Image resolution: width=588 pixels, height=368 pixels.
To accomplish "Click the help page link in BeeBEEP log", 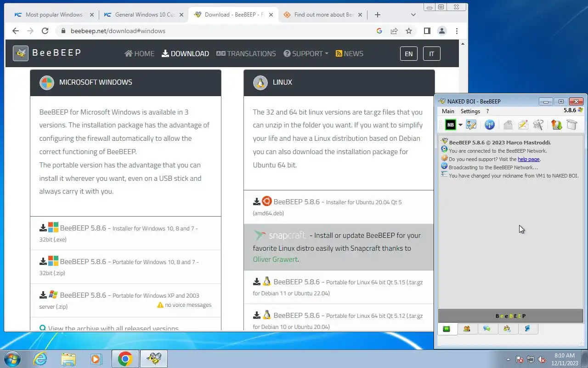I will 528,159.
